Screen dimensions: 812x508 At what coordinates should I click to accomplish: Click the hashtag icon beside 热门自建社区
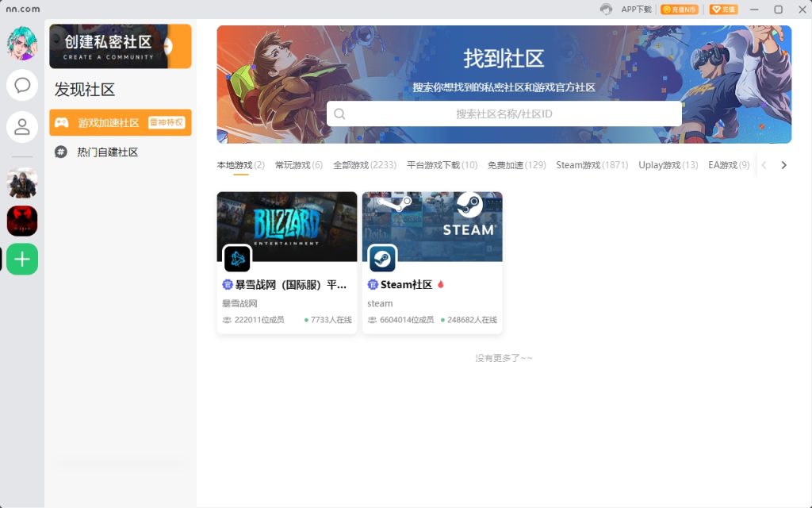point(61,152)
